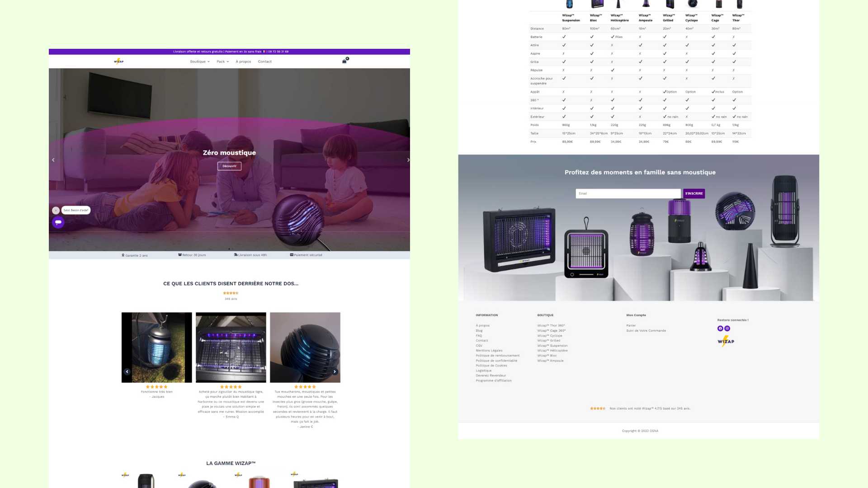Click the S'INSCRIRE newsletter button
The image size is (868, 488).
(694, 193)
